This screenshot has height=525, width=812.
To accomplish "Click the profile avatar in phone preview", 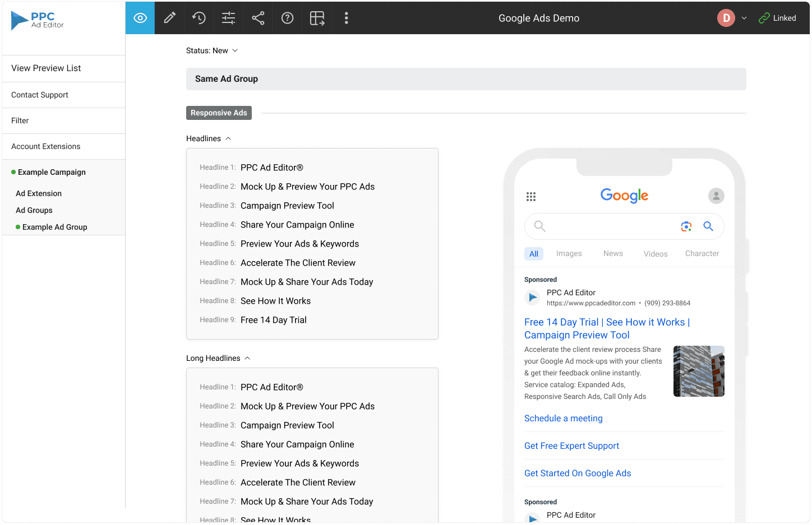I will pyautogui.click(x=716, y=196).
